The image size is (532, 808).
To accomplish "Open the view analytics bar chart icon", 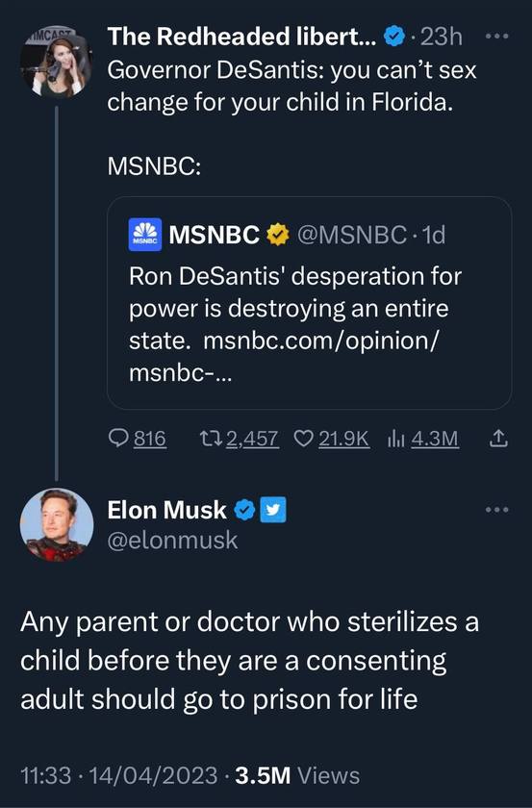I will pyautogui.click(x=396, y=439).
